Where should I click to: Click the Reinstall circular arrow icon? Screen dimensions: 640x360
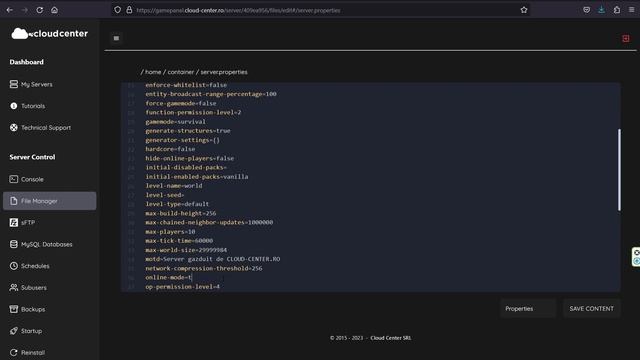tap(13, 352)
